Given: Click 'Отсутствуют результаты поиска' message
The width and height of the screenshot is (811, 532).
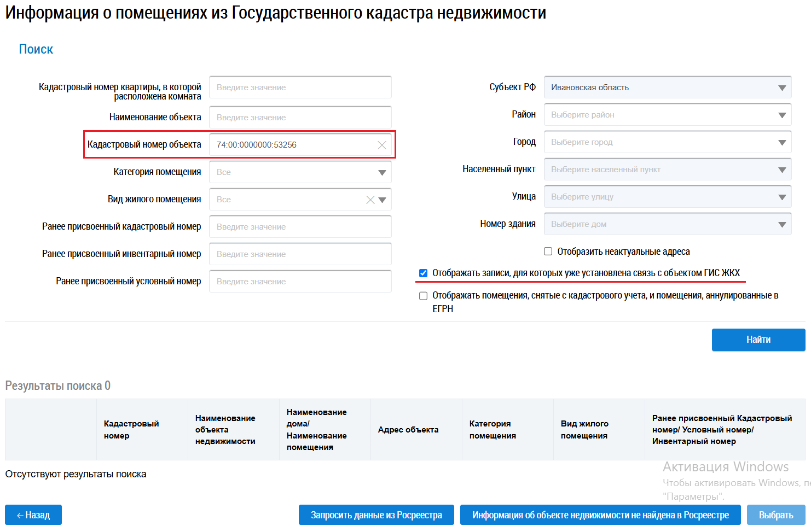Looking at the screenshot, I should pos(76,474).
